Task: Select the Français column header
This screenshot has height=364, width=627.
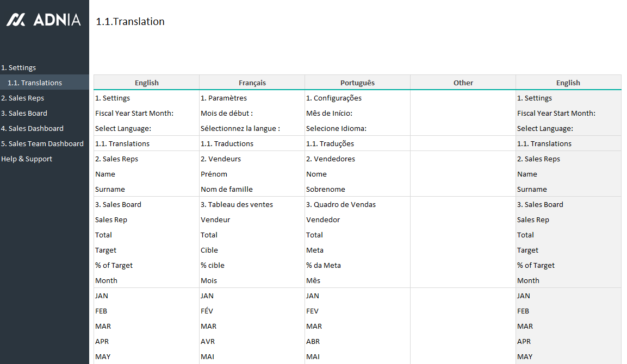Action: [252, 83]
